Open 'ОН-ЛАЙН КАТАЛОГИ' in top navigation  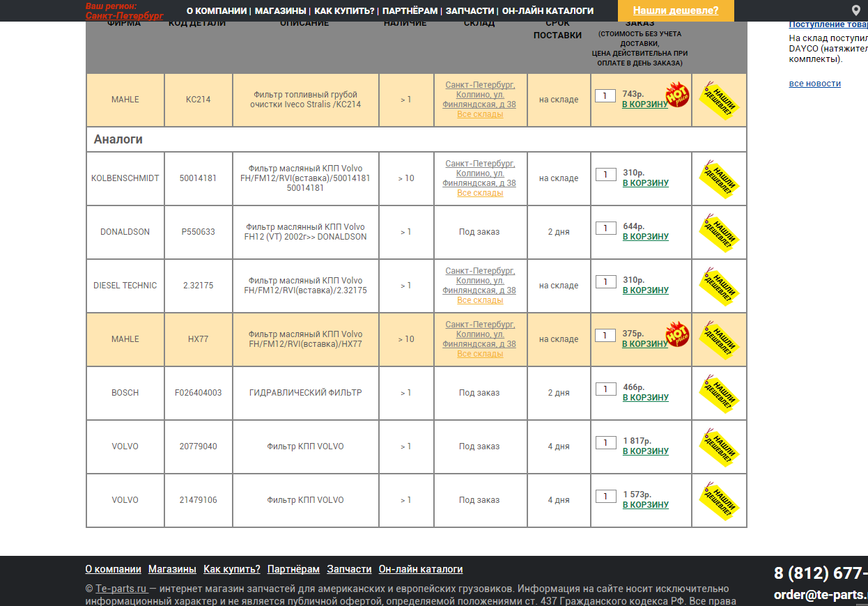[548, 11]
